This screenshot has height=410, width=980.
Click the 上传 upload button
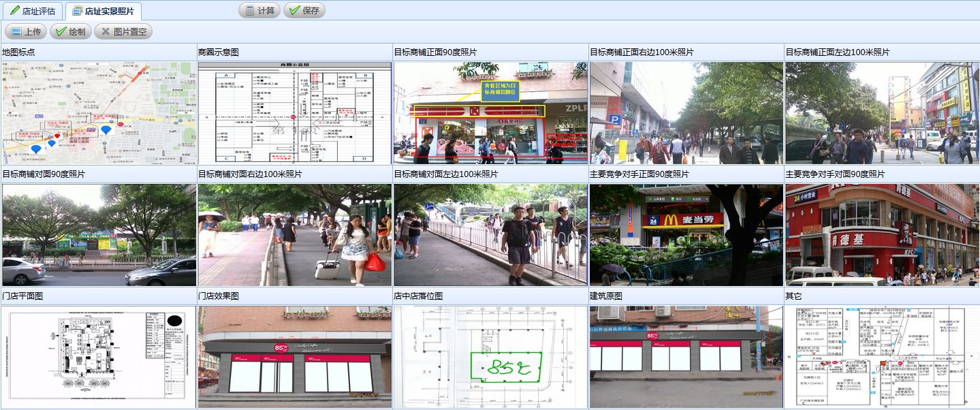pos(26,31)
